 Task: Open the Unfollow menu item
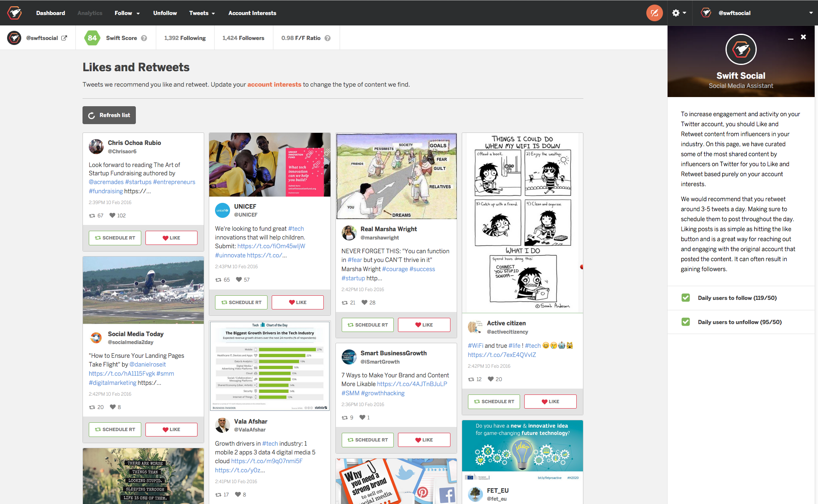pyautogui.click(x=165, y=13)
